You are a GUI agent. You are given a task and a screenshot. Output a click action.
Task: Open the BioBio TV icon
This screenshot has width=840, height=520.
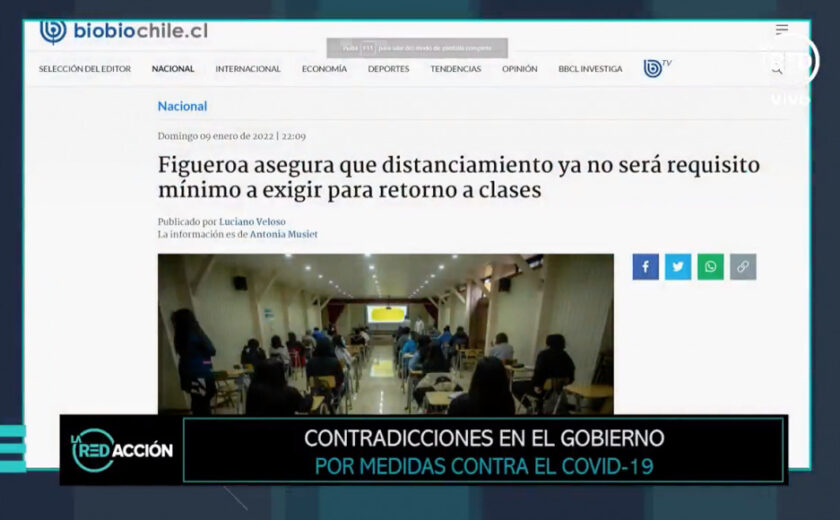656,68
